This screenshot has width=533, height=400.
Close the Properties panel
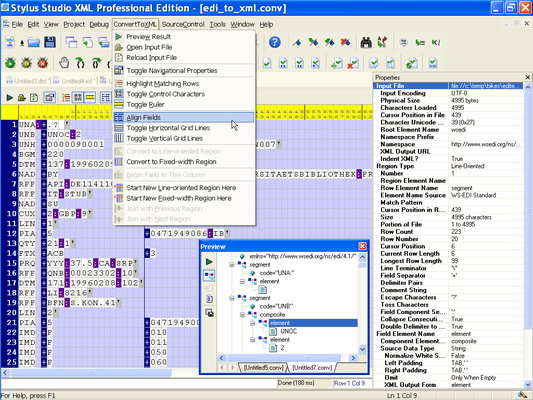click(x=528, y=77)
